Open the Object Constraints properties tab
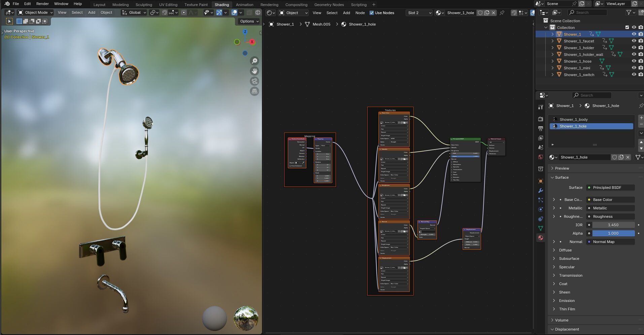The image size is (644, 335). pyautogui.click(x=541, y=219)
